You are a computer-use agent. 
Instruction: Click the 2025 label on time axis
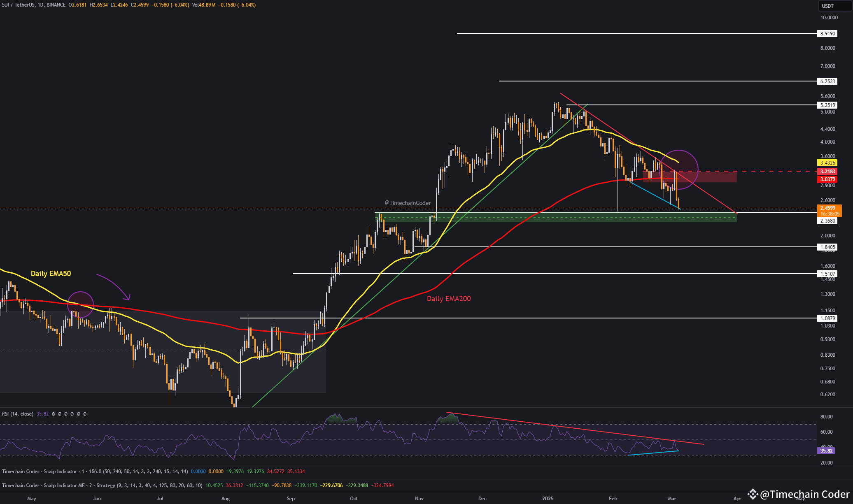pos(548,499)
